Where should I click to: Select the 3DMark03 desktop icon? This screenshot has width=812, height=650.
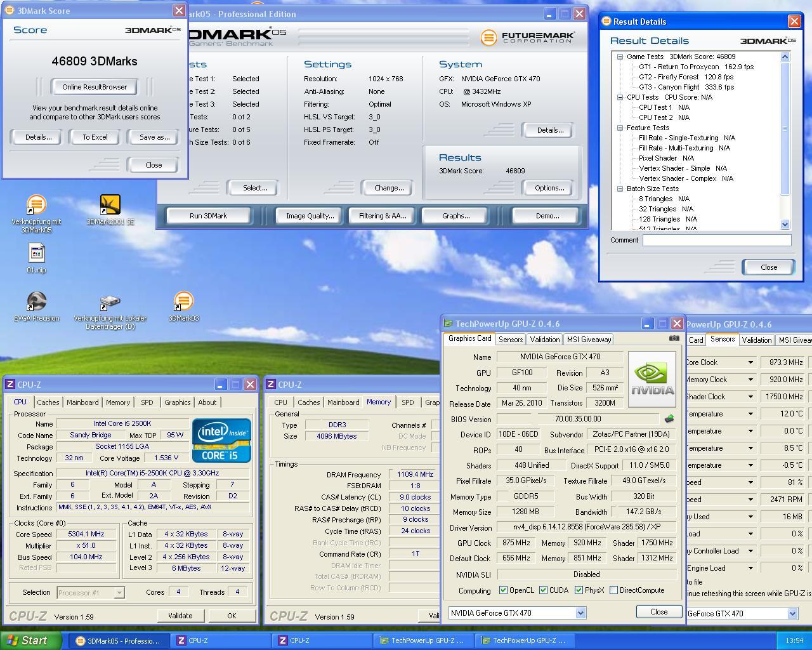coord(183,302)
